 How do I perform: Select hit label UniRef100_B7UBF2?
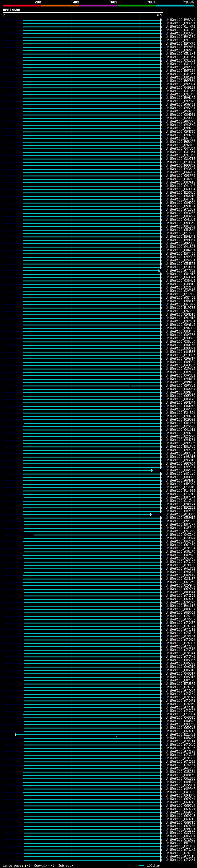tap(180, 684)
